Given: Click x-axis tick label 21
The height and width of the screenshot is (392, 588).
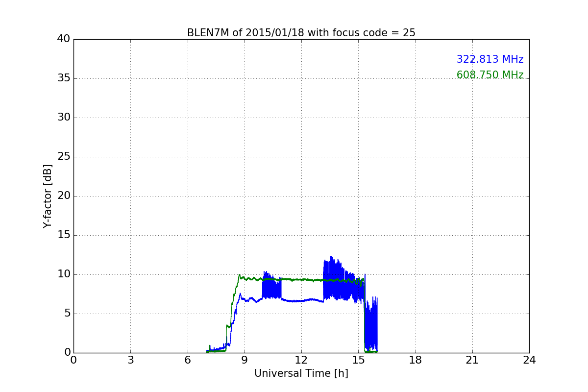Looking at the screenshot, I should [x=472, y=360].
